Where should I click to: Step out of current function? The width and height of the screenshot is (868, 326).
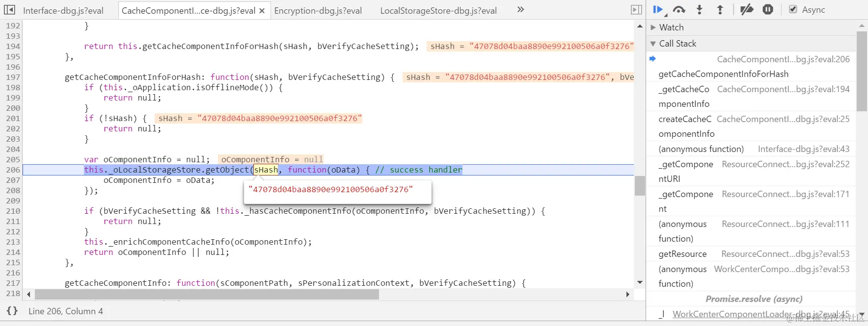[720, 9]
